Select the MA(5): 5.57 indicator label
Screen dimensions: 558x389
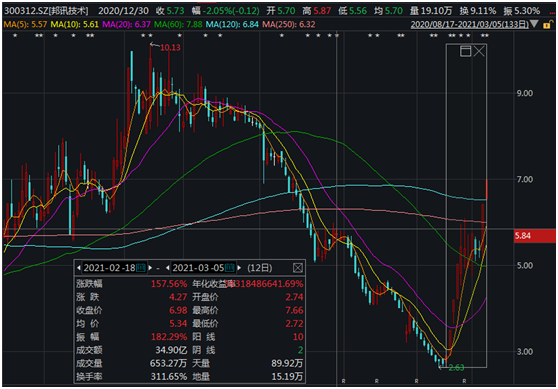(25, 24)
